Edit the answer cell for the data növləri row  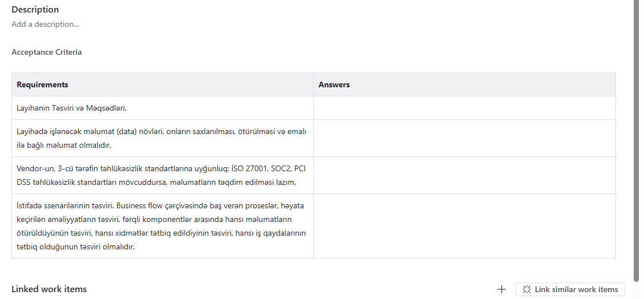point(465,138)
